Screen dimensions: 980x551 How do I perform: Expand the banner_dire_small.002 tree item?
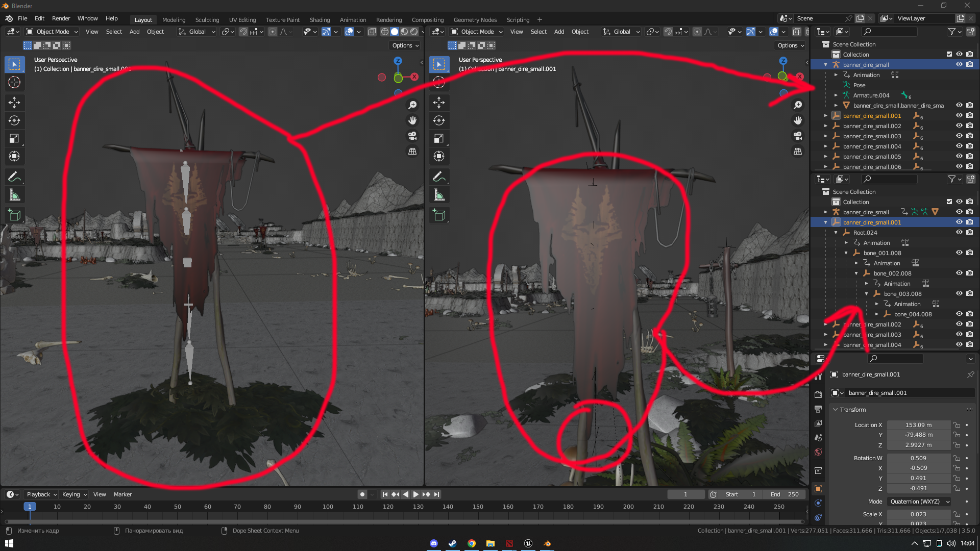pyautogui.click(x=826, y=126)
